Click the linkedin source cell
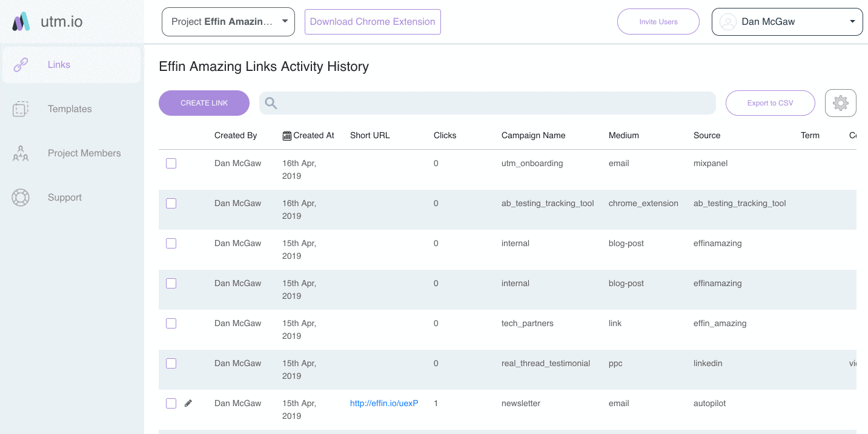Viewport: 868px width, 434px height. 708,363
